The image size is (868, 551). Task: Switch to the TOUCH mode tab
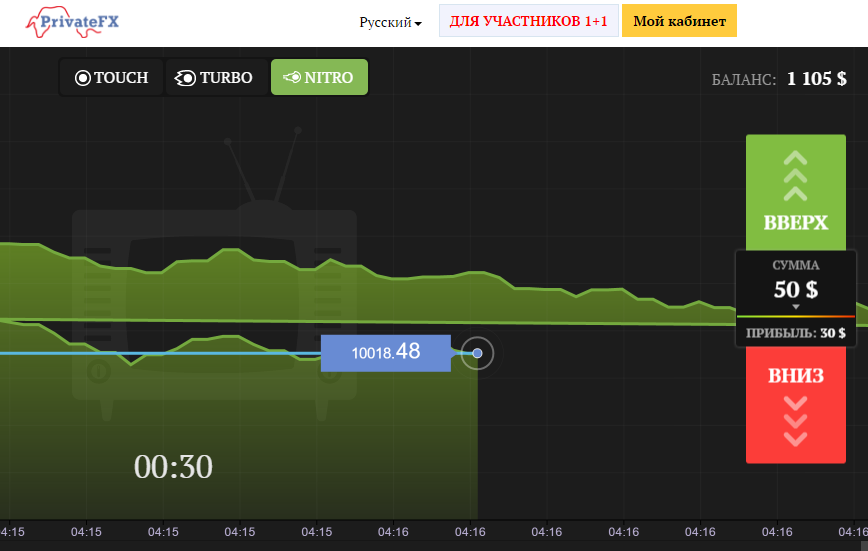point(111,78)
